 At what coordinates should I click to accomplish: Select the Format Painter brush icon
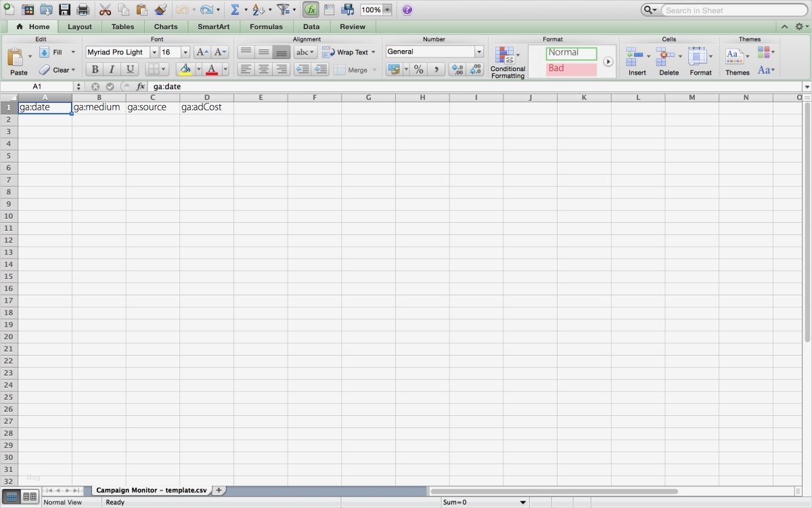pyautogui.click(x=160, y=10)
